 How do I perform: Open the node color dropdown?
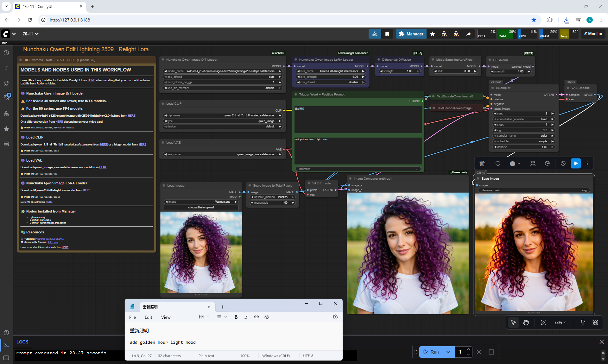tap(515, 163)
